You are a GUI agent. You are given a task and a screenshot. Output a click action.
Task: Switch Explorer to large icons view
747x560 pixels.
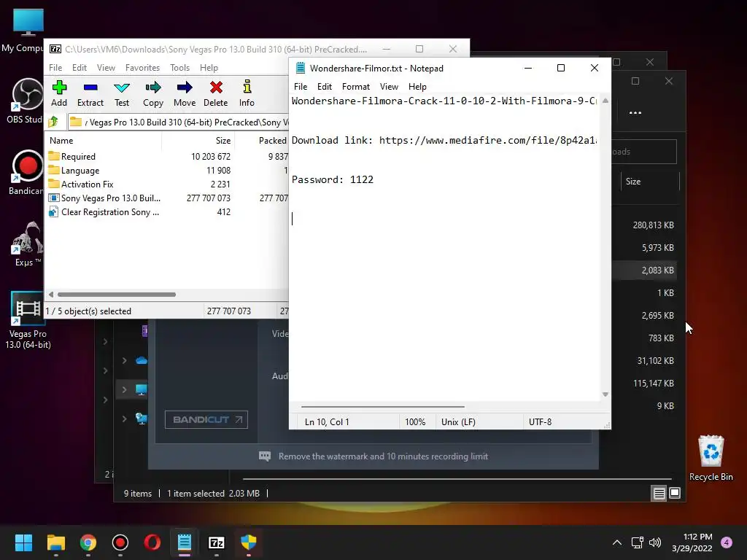tap(675, 494)
